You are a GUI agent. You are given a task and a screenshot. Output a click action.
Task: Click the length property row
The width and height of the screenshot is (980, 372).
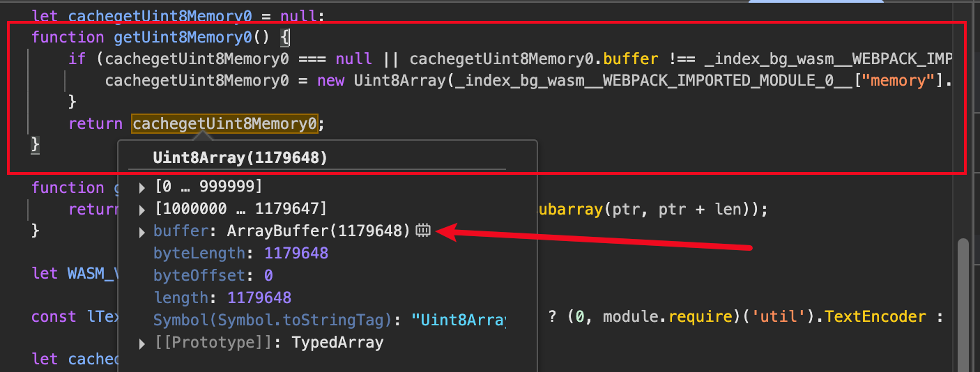click(x=222, y=298)
